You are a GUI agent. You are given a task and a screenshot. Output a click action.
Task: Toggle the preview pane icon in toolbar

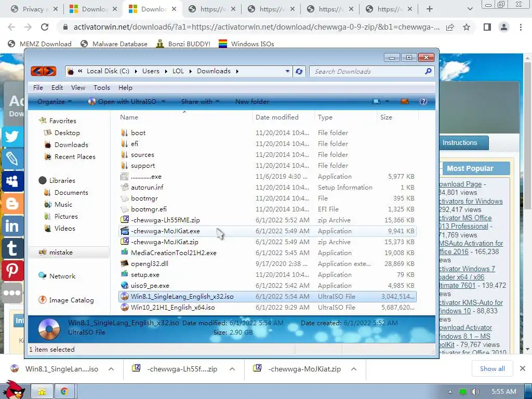coord(404,101)
